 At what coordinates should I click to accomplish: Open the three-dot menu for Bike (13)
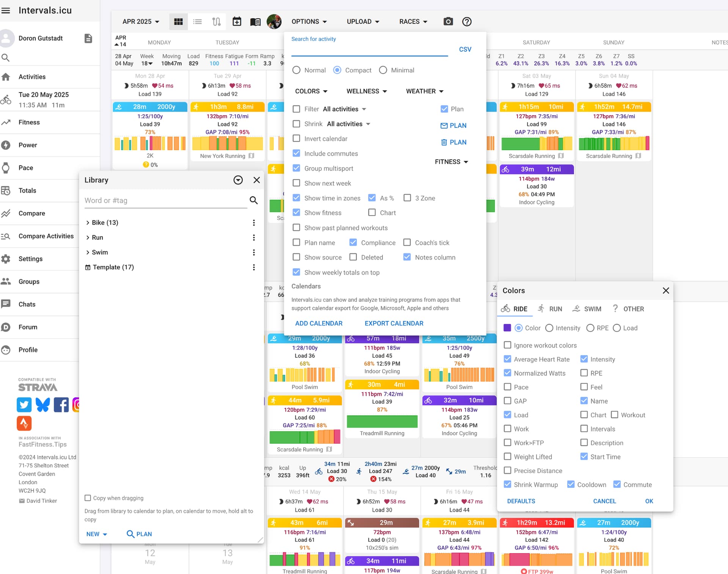point(254,223)
